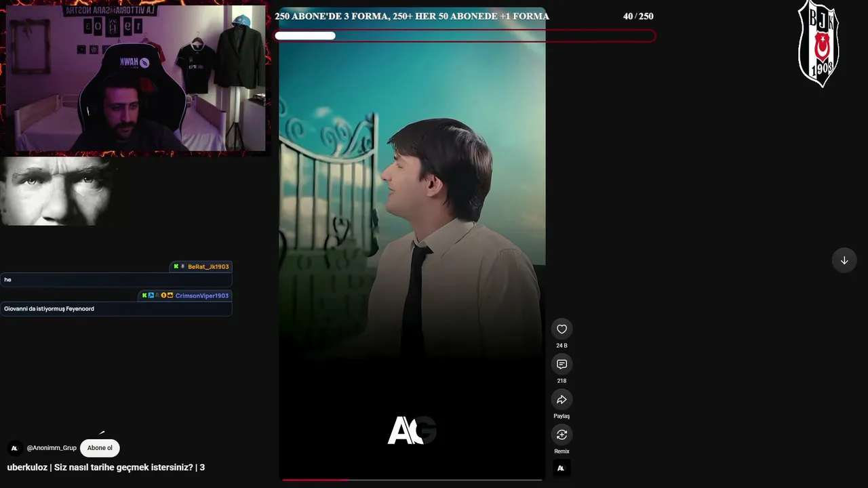868x488 pixels.
Task: Seek on the short's red progress bar
Action: click(412, 479)
